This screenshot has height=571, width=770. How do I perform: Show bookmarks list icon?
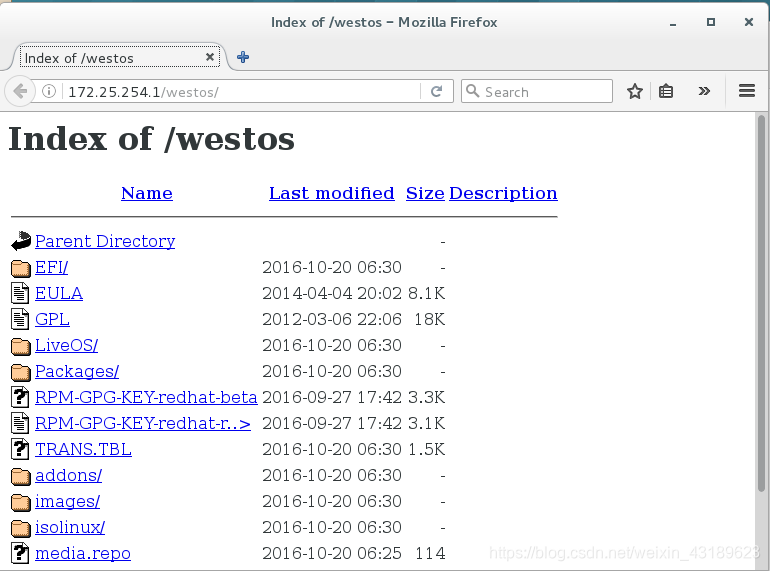pyautogui.click(x=666, y=91)
